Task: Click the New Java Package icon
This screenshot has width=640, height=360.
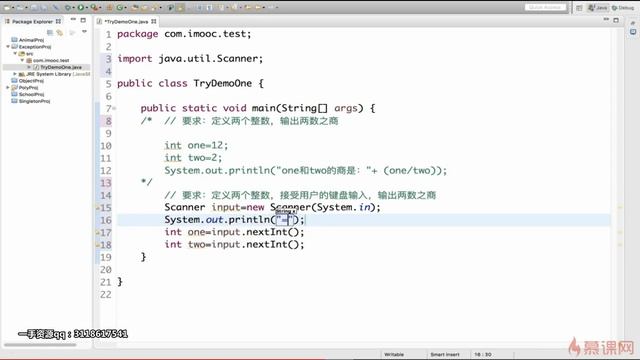Action: pyautogui.click(x=109, y=7)
